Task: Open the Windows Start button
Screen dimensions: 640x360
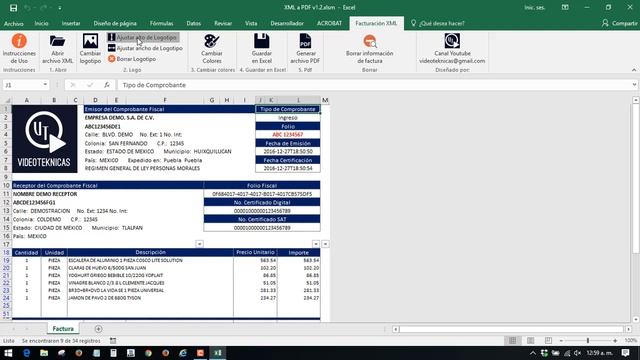Action: pyautogui.click(x=8, y=353)
